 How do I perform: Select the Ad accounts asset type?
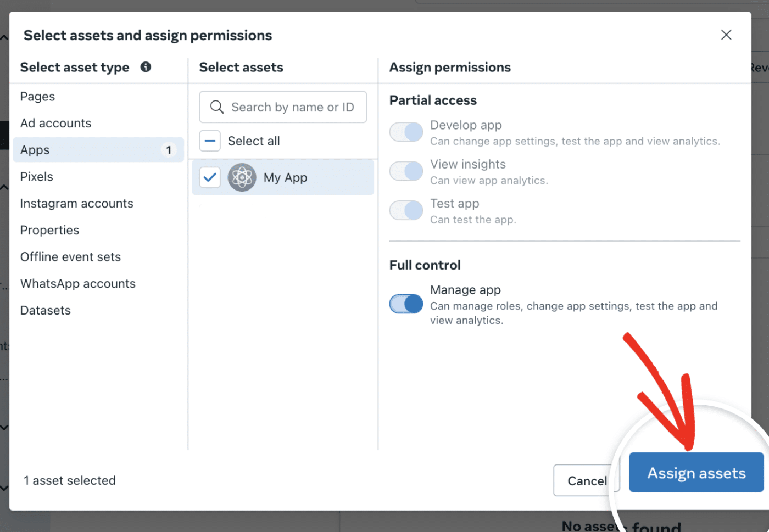click(x=55, y=123)
